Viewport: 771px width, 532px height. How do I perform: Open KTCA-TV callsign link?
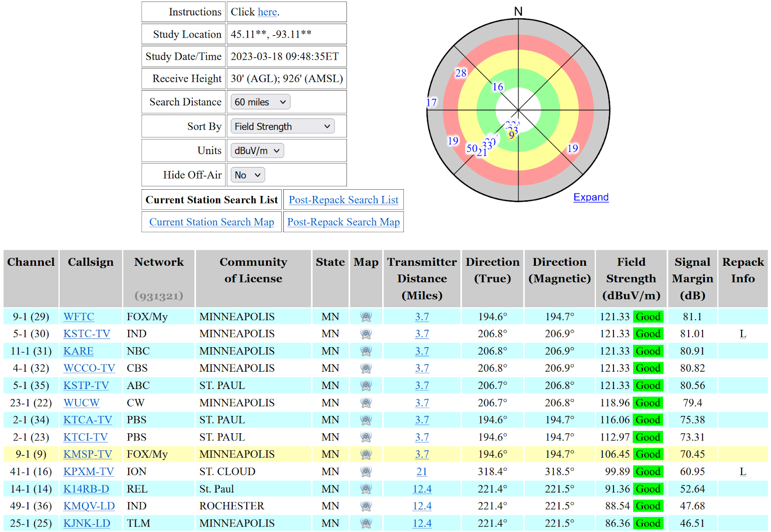coord(88,420)
